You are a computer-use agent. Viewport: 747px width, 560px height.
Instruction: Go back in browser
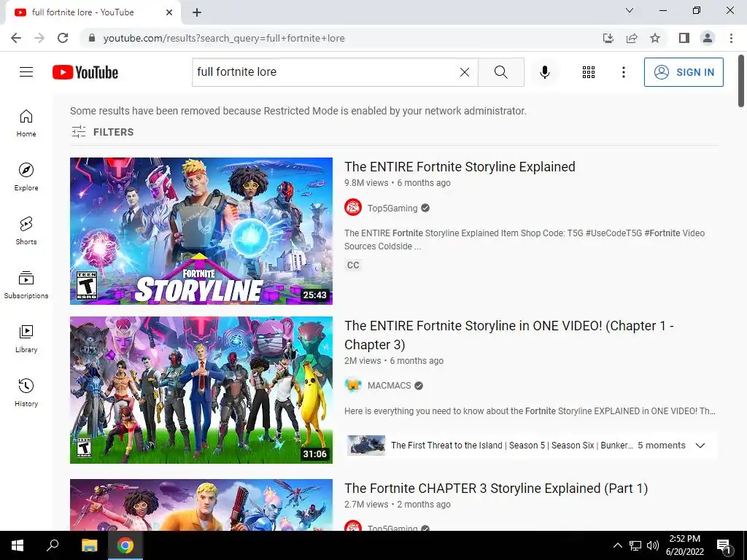point(16,38)
